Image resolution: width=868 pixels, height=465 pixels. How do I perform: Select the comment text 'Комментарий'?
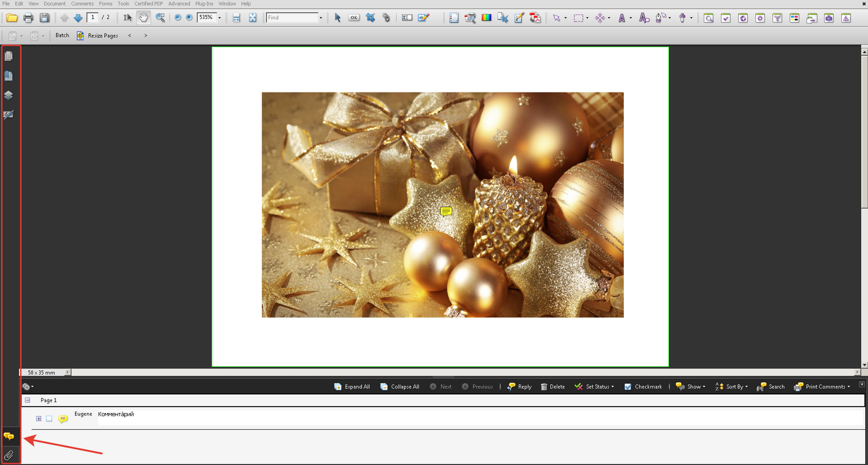point(116,414)
